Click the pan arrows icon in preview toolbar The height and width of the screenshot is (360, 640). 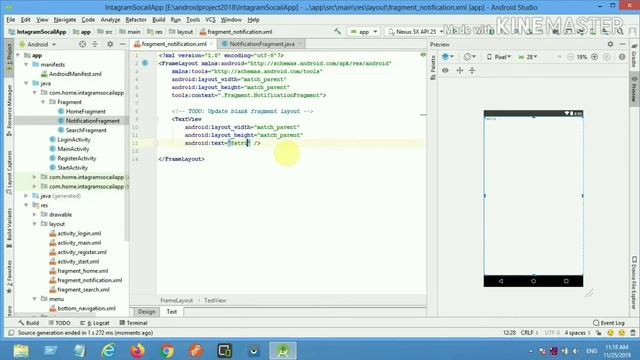click(x=460, y=70)
